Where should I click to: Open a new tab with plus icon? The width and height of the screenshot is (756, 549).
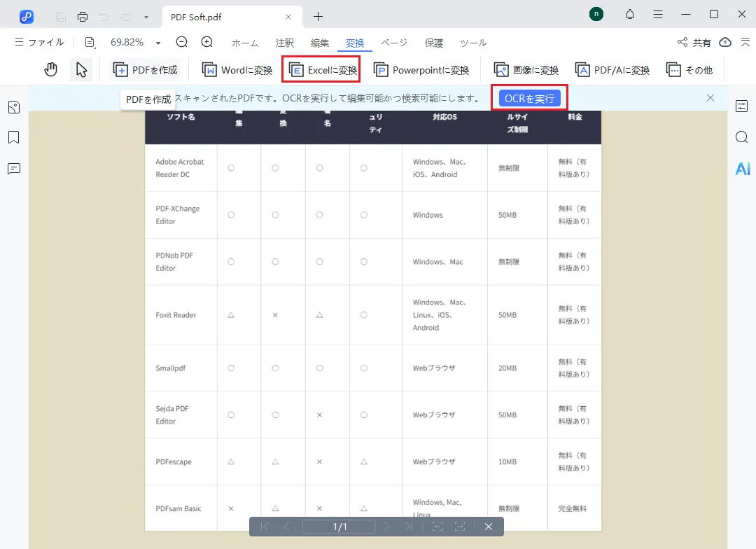pos(318,17)
